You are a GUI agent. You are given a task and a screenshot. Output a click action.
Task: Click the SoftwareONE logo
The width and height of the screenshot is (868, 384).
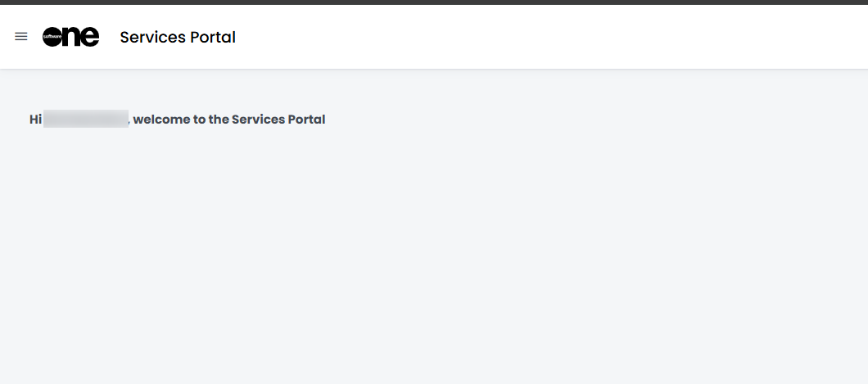70,37
